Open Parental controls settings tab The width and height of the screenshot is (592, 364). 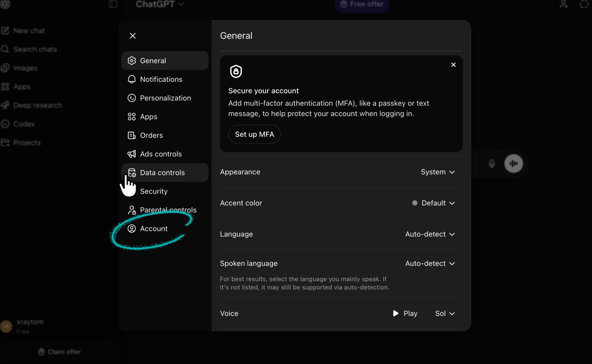pos(165,210)
